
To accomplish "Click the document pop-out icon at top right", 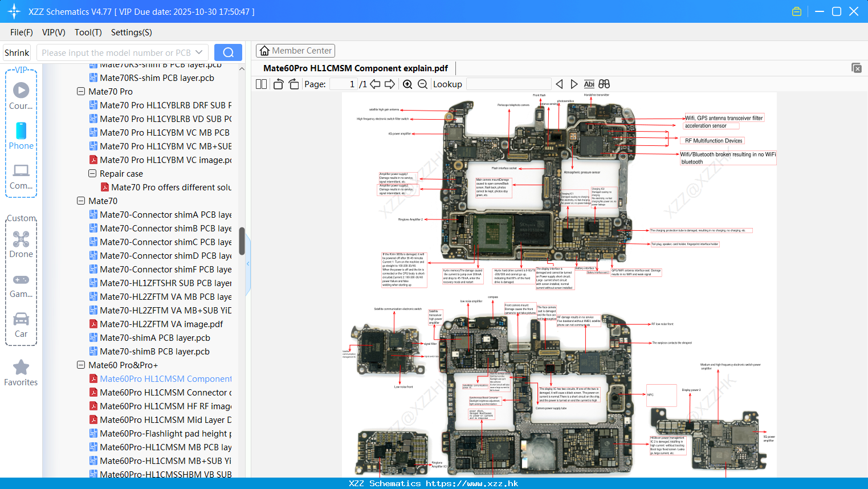I will [x=857, y=68].
